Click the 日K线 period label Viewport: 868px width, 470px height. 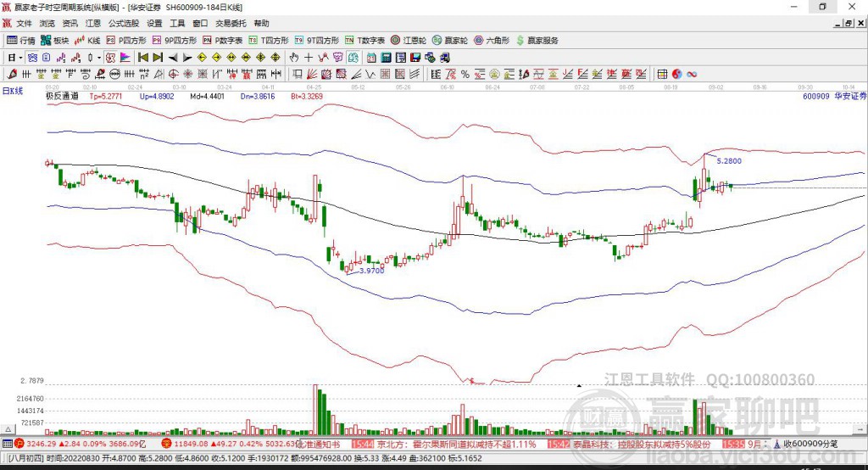click(x=13, y=91)
